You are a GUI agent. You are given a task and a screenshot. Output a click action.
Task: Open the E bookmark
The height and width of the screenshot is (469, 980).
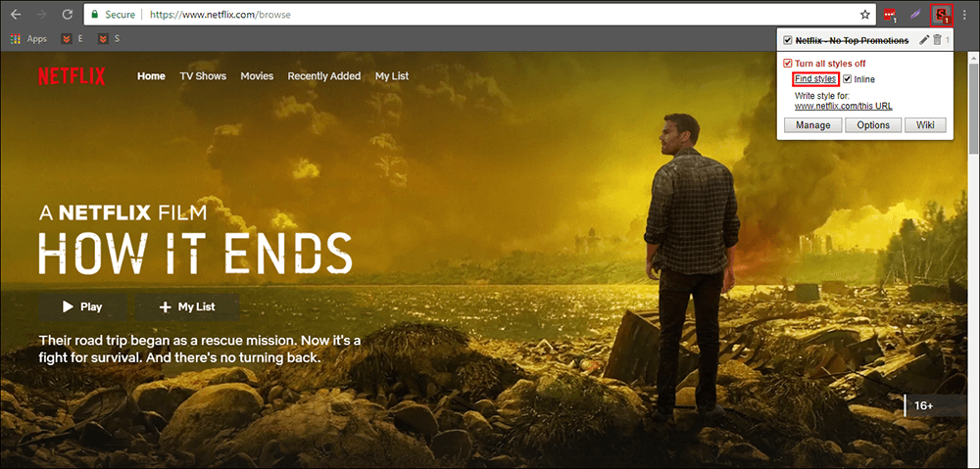coord(73,39)
